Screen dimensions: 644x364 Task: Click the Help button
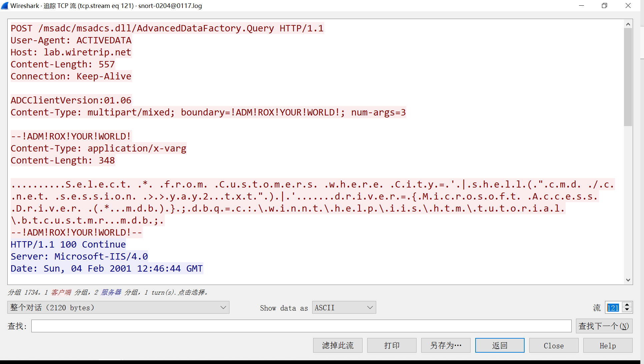click(x=608, y=345)
